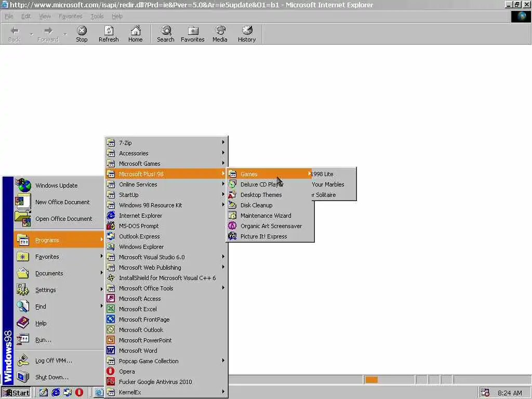Click the Deluxe CD Player icon
The width and height of the screenshot is (532, 399).
(232, 184)
